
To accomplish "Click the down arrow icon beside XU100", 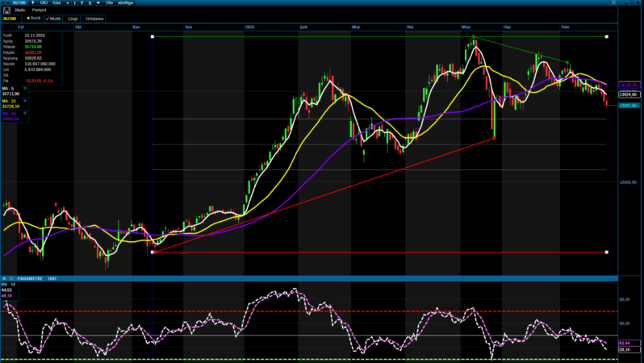I will [x=33, y=3].
